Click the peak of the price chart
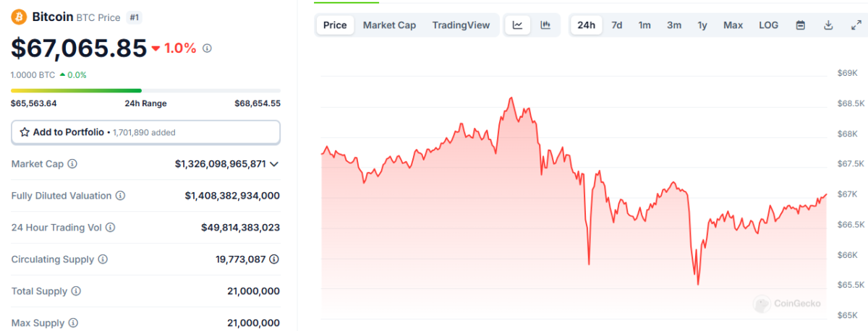The width and height of the screenshot is (868, 331). click(x=511, y=98)
